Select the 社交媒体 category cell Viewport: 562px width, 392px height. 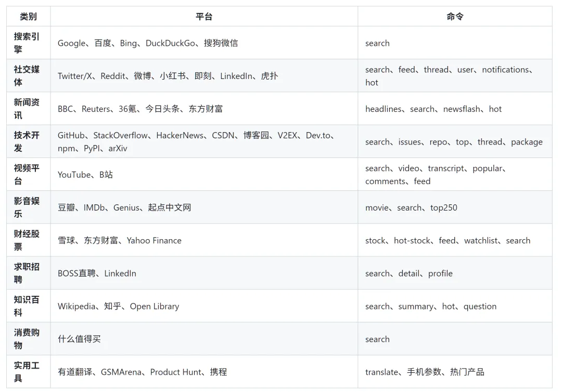click(28, 76)
